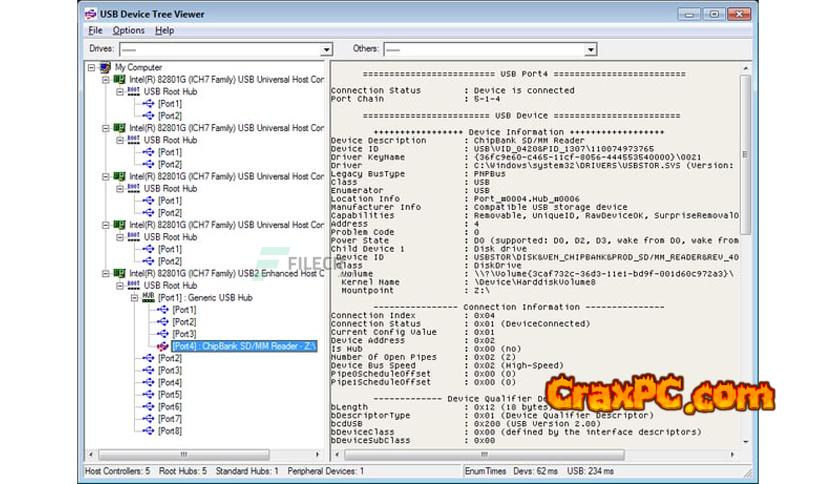
Task: Click the details pane vertical scrollbar
Action: 746,250
